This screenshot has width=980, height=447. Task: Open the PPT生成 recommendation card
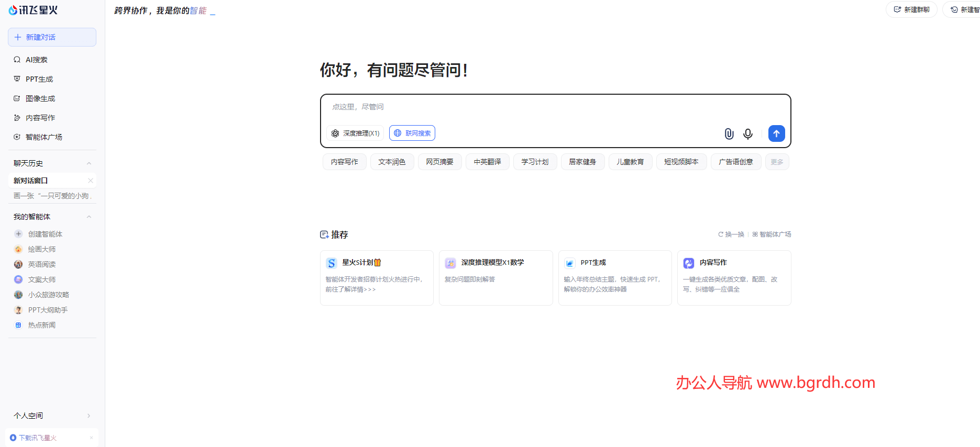pos(615,278)
